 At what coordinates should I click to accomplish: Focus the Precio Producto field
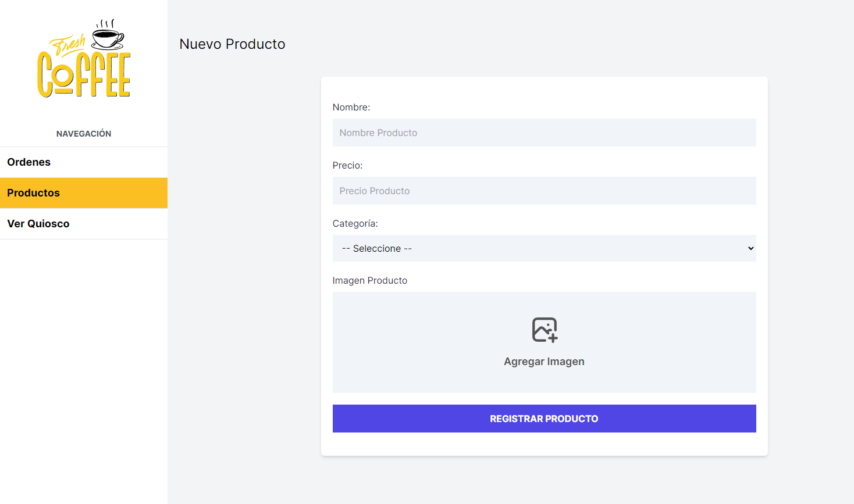point(544,191)
